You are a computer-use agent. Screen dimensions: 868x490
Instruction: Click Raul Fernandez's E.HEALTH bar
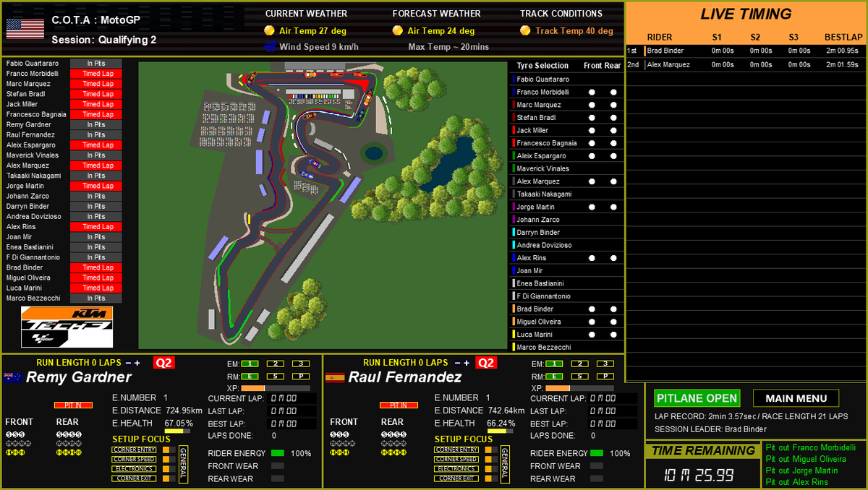click(500, 431)
